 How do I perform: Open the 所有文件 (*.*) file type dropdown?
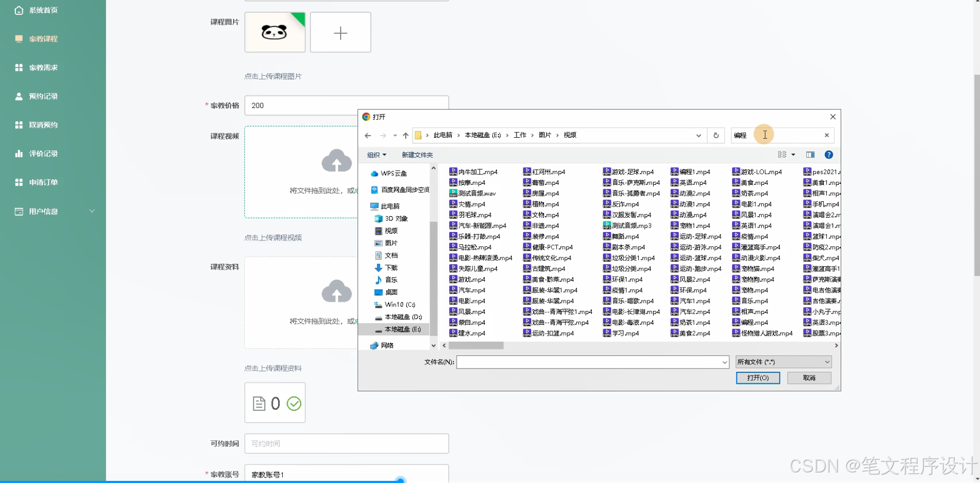click(782, 362)
